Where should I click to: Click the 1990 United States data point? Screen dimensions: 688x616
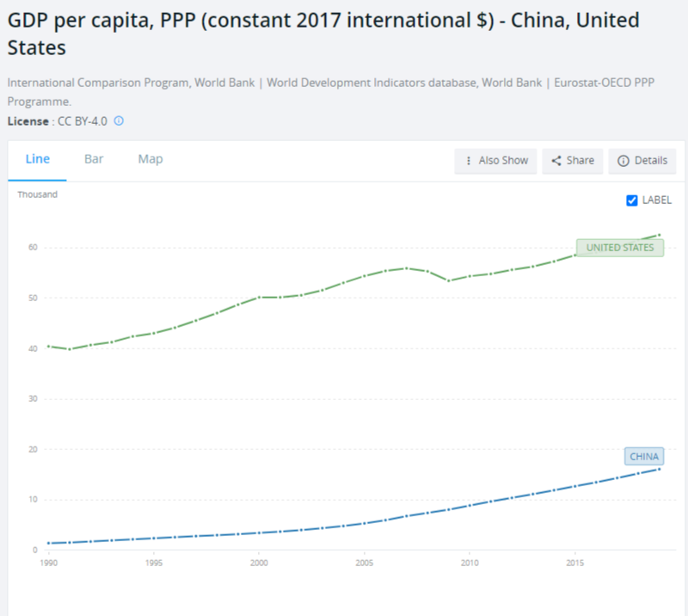click(48, 346)
